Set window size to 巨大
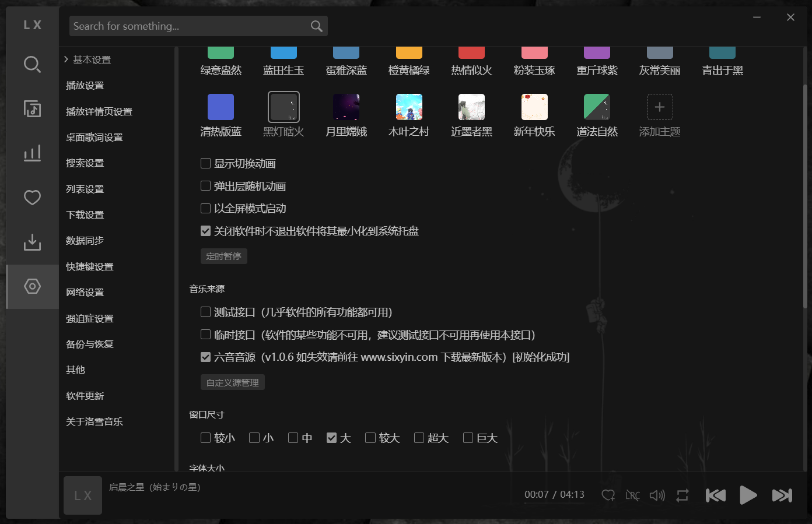The width and height of the screenshot is (812, 524). coord(468,438)
